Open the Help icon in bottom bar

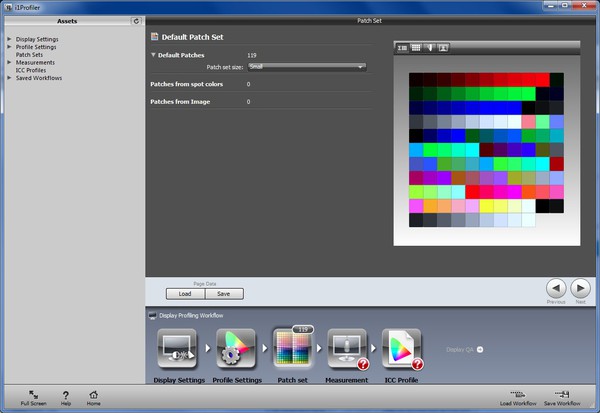click(66, 398)
